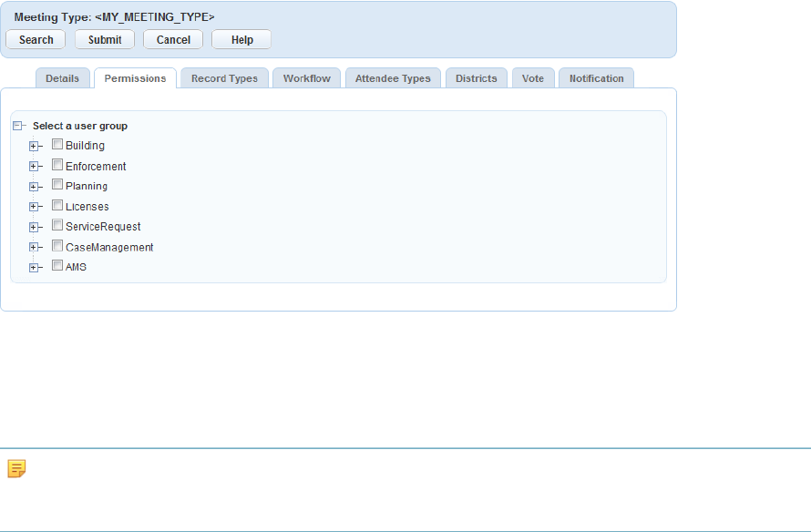
Task: Click the Select a user group heading
Action: (x=80, y=126)
